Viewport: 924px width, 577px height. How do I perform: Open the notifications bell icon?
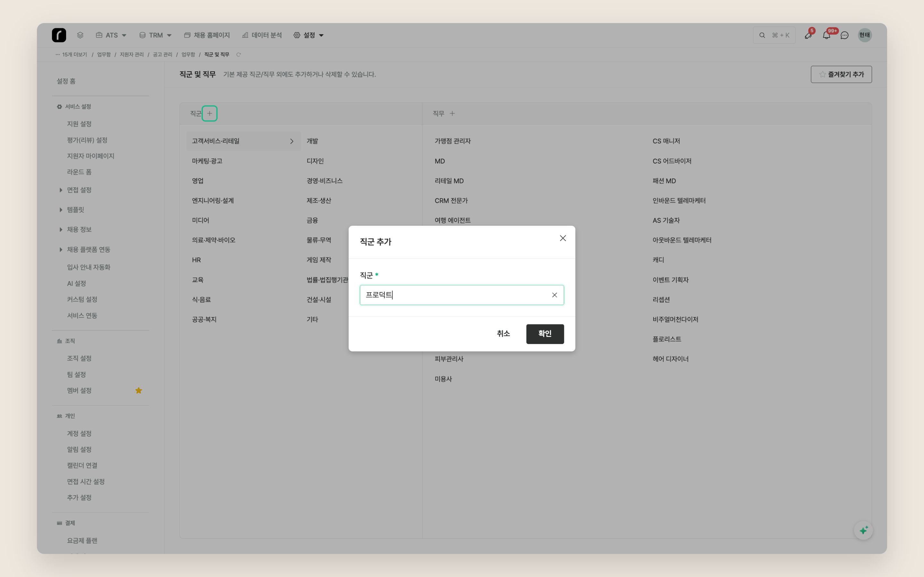tap(826, 35)
